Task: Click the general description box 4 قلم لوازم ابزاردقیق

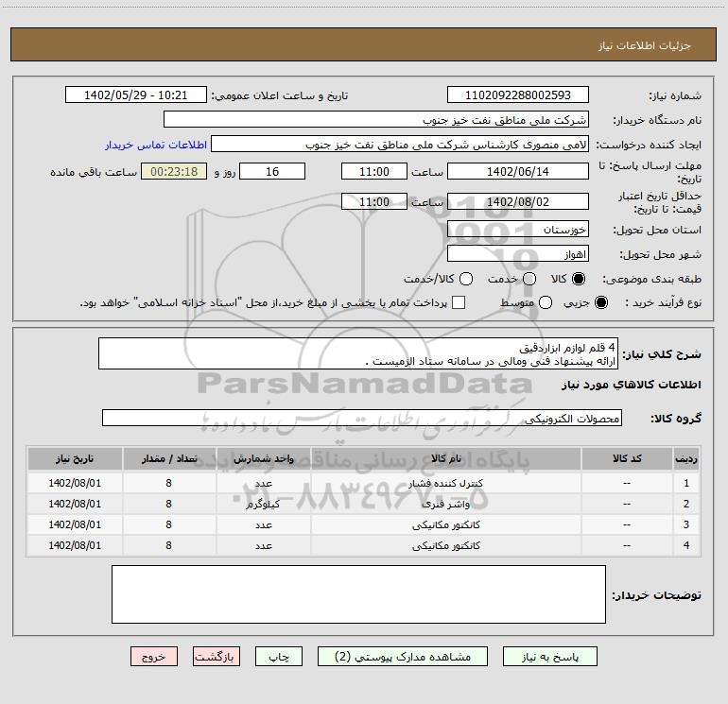Action: tap(358, 353)
